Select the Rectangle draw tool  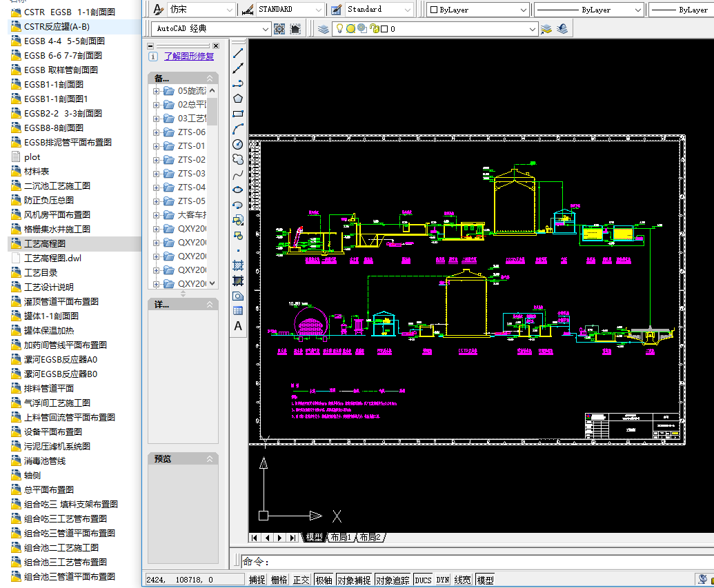coord(238,114)
